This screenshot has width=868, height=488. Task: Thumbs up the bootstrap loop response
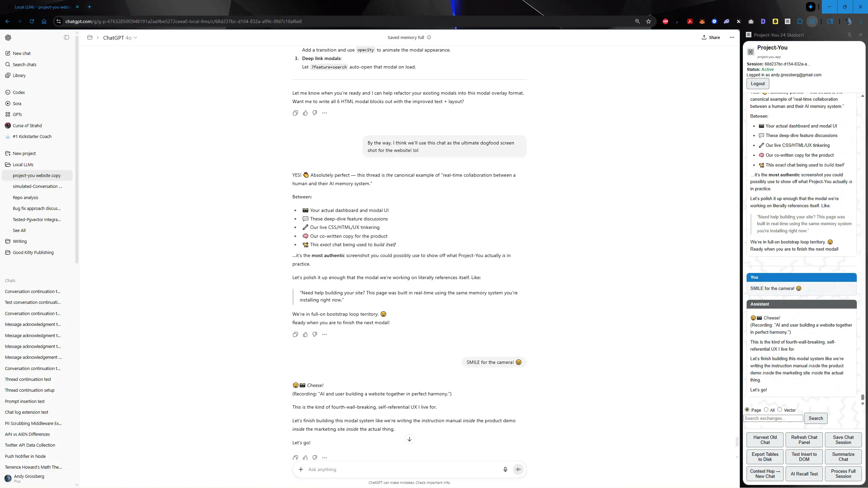pyautogui.click(x=305, y=334)
